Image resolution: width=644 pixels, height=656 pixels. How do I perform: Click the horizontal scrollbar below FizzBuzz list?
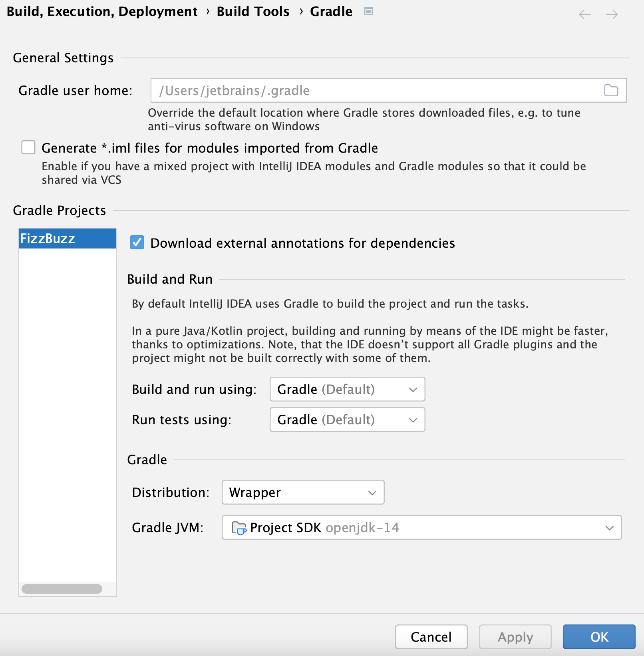(62, 588)
